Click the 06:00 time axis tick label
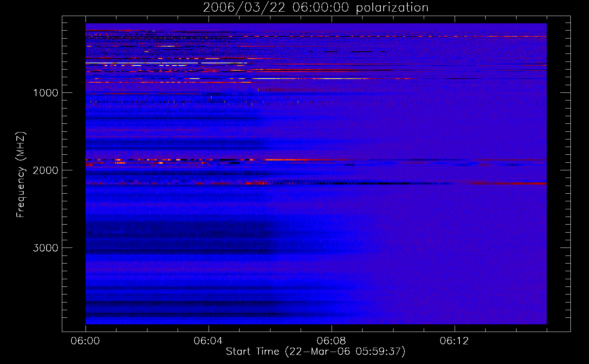 pyautogui.click(x=85, y=341)
